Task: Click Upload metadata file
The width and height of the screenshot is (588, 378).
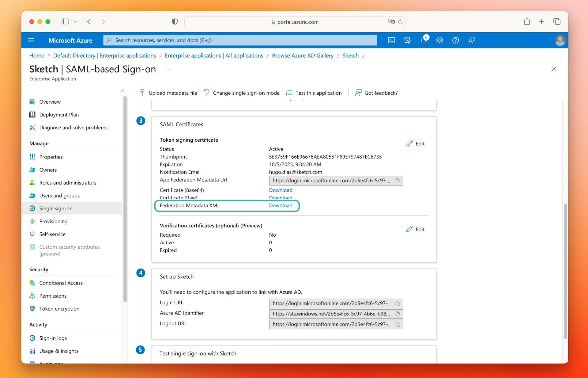Action: (168, 93)
